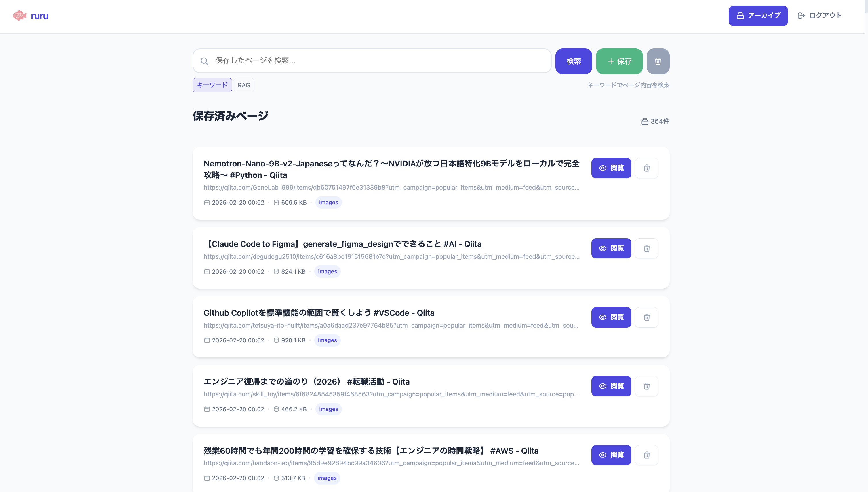Click the images tag on the エンジニア復帰 entry
Image resolution: width=868 pixels, height=492 pixels.
point(328,409)
